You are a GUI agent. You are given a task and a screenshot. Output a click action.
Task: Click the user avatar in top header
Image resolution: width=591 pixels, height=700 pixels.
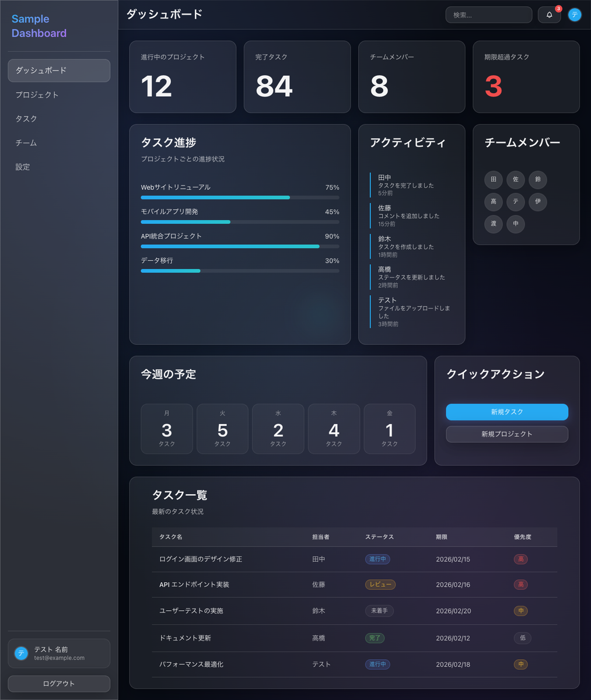[575, 15]
